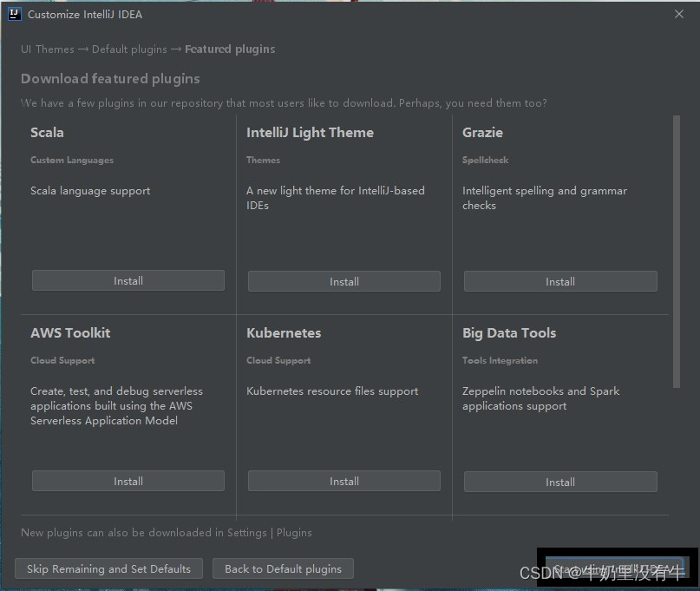
Task: Click 'A new light theme' description
Action: point(336,198)
